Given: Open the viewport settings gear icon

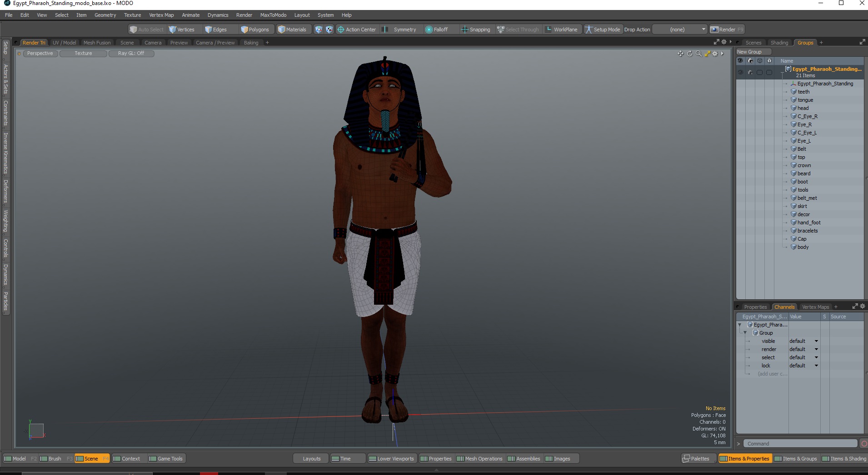Looking at the screenshot, I should coord(715,54).
